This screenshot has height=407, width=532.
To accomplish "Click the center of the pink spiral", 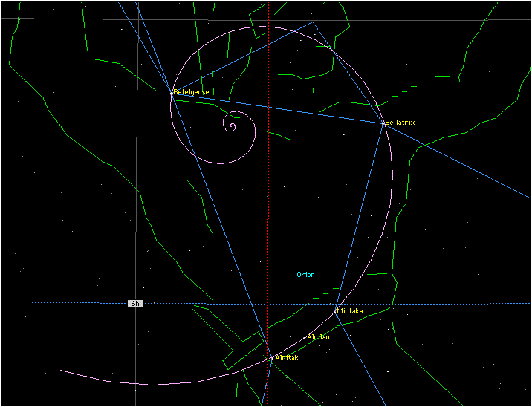I will tap(233, 127).
